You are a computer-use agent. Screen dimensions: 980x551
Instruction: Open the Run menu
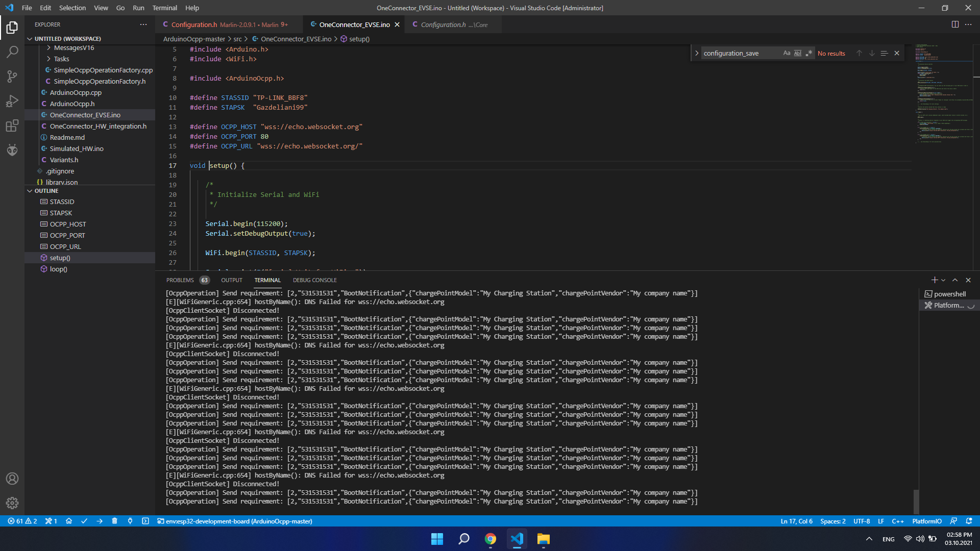[138, 8]
